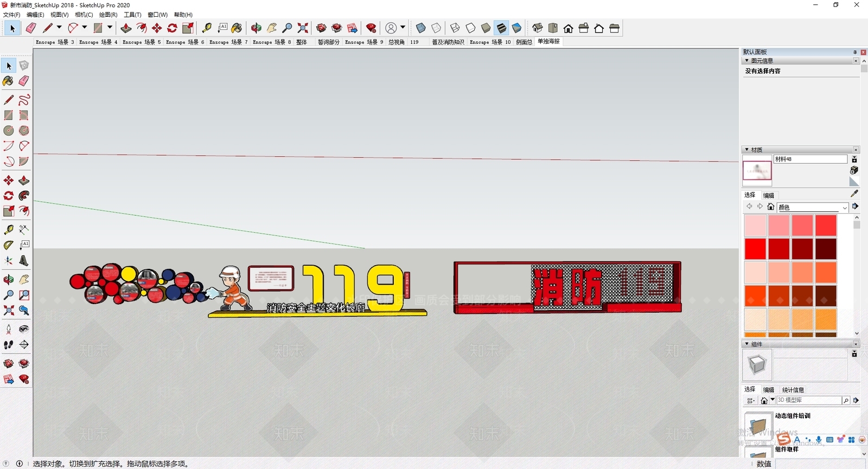Open the 统计信息 tab in components

pyautogui.click(x=793, y=390)
